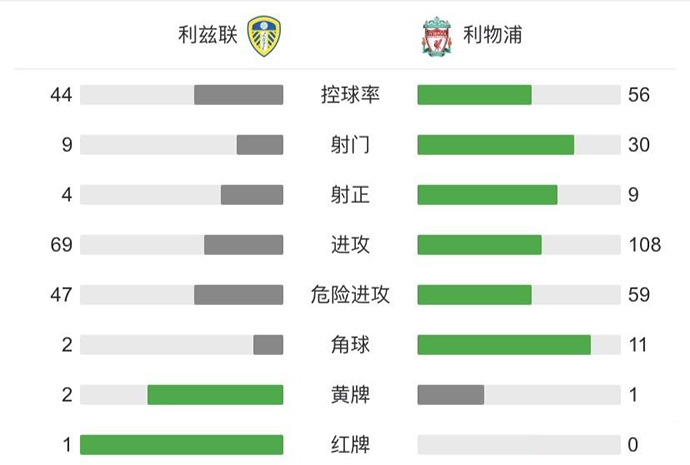The image size is (690, 465).
Task: Click the 射正 stat label
Action: 350,195
